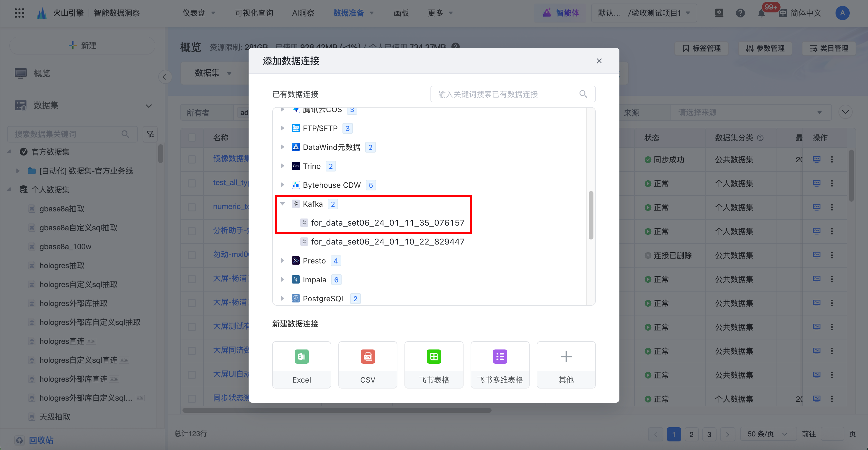Image resolution: width=868 pixels, height=450 pixels.
Task: Select for_data_set06_24_01_10_22_829447 Kafka connection
Action: click(x=387, y=242)
